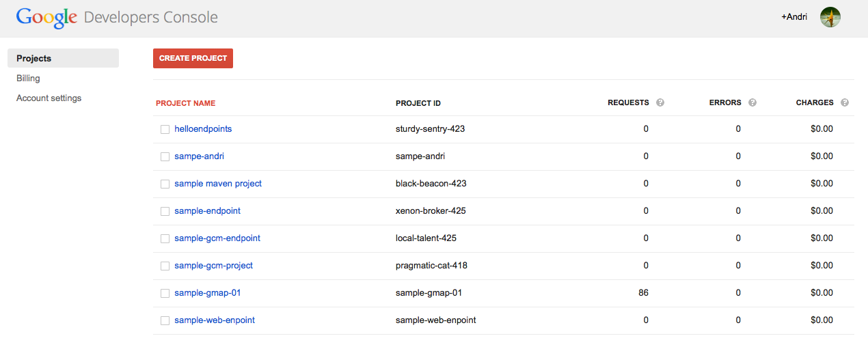Open the sample-endpoint project link

pos(207,211)
